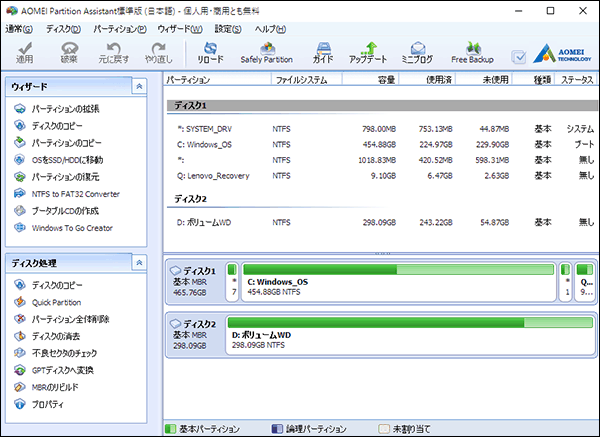Click the 破棄 (Discard) toolbar icon
This screenshot has height=437, width=600.
click(69, 52)
